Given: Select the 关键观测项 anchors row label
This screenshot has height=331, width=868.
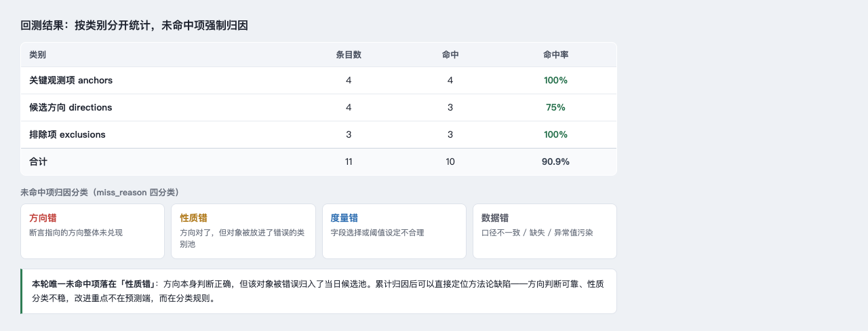Looking at the screenshot, I should (x=71, y=80).
